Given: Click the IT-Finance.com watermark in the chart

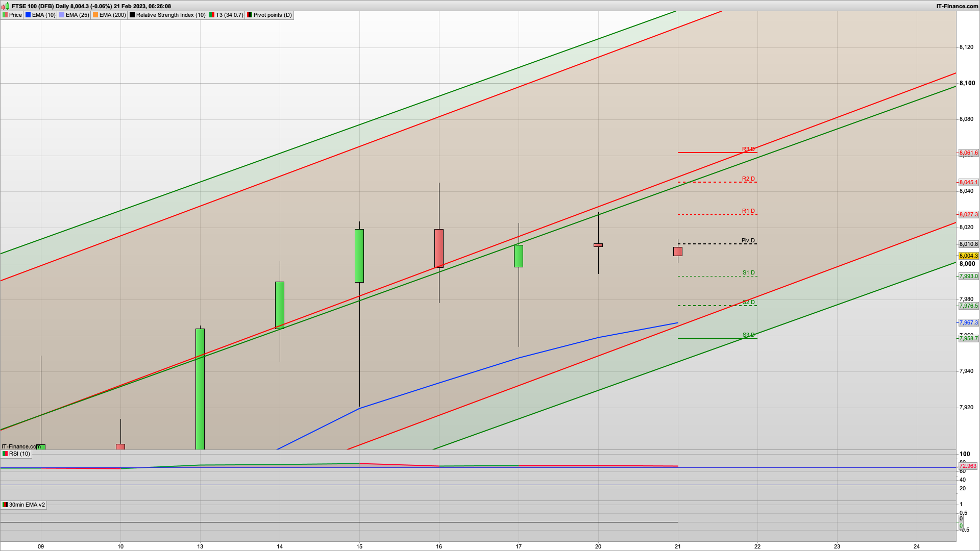Looking at the screenshot, I should (21, 446).
